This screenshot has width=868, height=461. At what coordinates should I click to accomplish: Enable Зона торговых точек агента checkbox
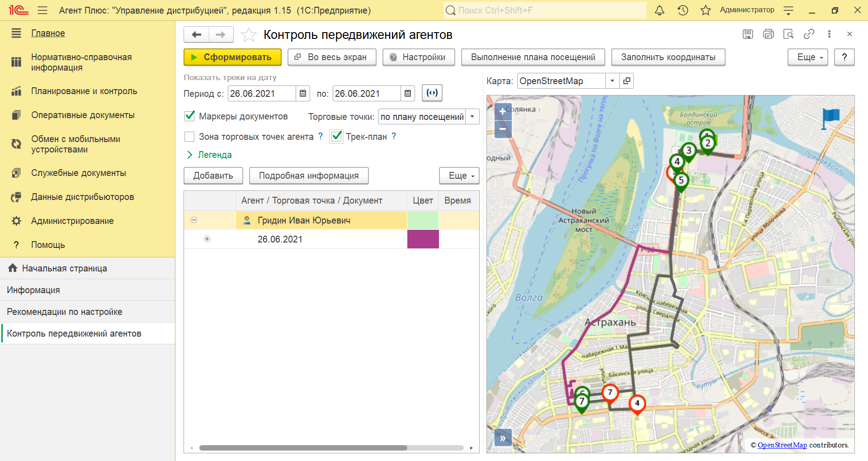coord(190,136)
